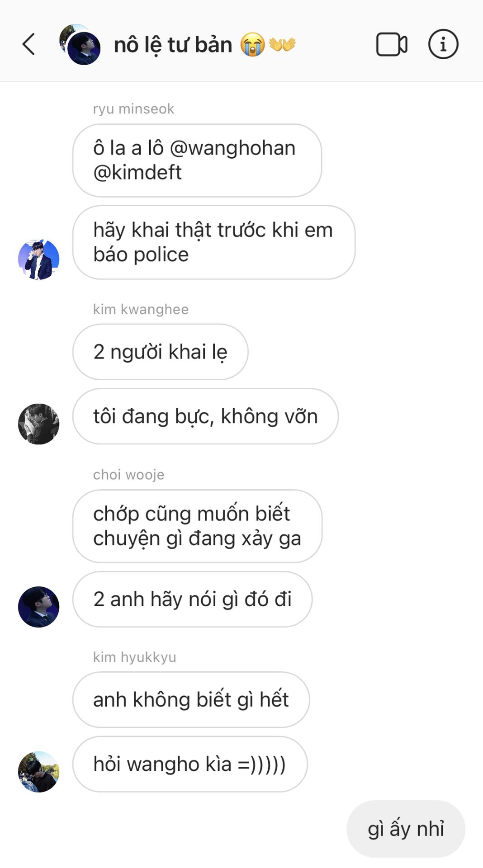Start a video call
This screenshot has width=483, height=868.
coord(392,44)
